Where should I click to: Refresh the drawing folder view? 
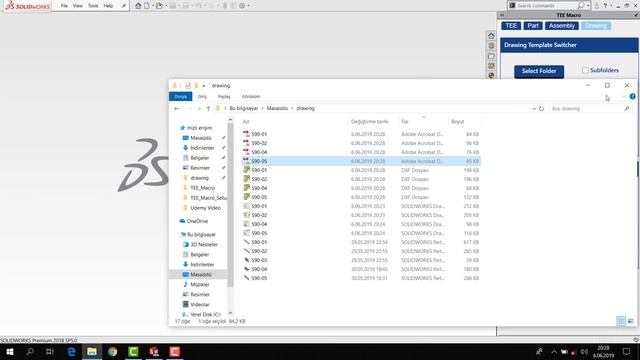(x=541, y=109)
